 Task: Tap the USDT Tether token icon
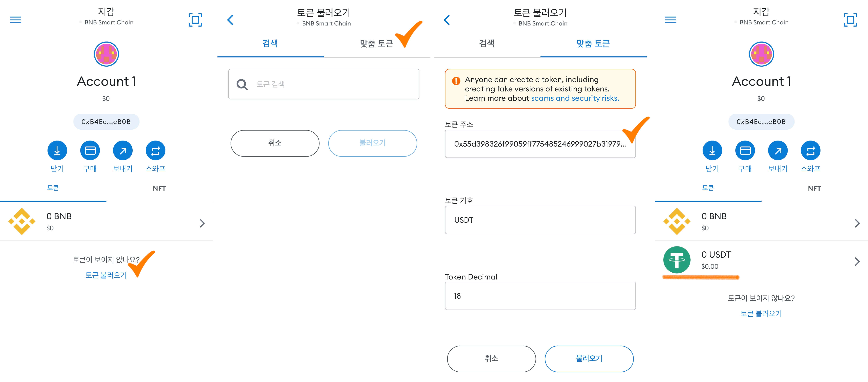click(x=677, y=260)
